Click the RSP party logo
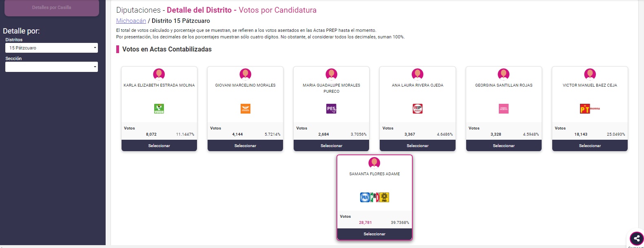The width and height of the screenshot is (644, 248). click(418, 109)
